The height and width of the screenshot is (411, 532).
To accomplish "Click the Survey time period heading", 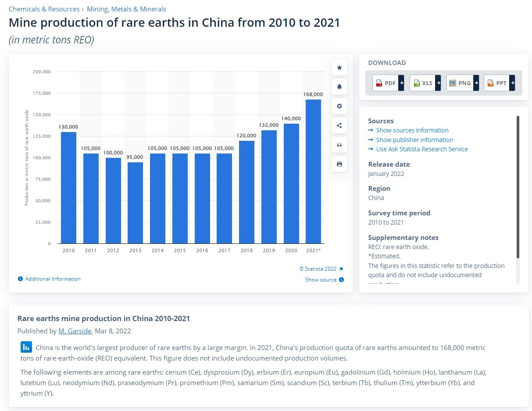I will click(x=399, y=213).
